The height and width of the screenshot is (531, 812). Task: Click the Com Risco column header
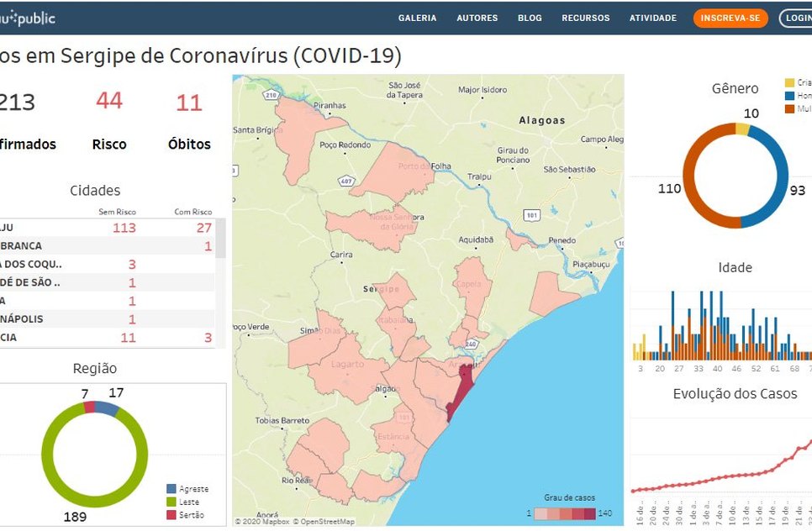(193, 212)
